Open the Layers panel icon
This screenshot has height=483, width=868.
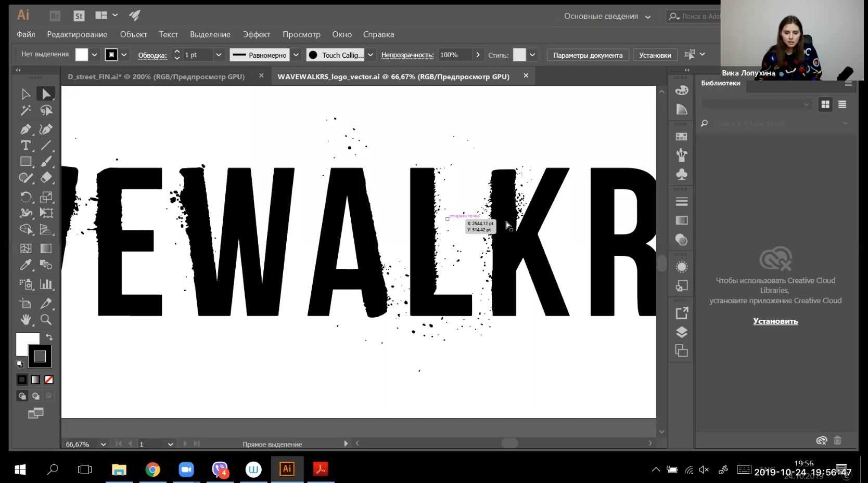click(x=682, y=332)
